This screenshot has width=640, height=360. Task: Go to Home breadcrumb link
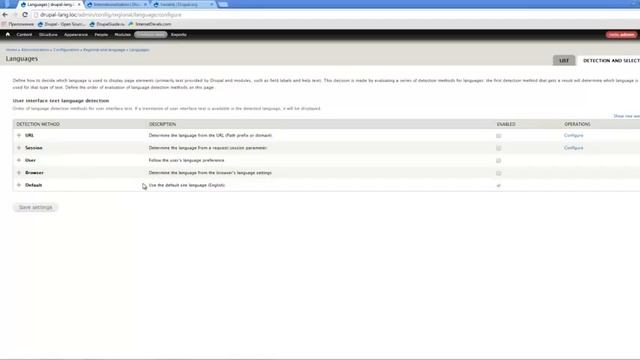point(11,50)
